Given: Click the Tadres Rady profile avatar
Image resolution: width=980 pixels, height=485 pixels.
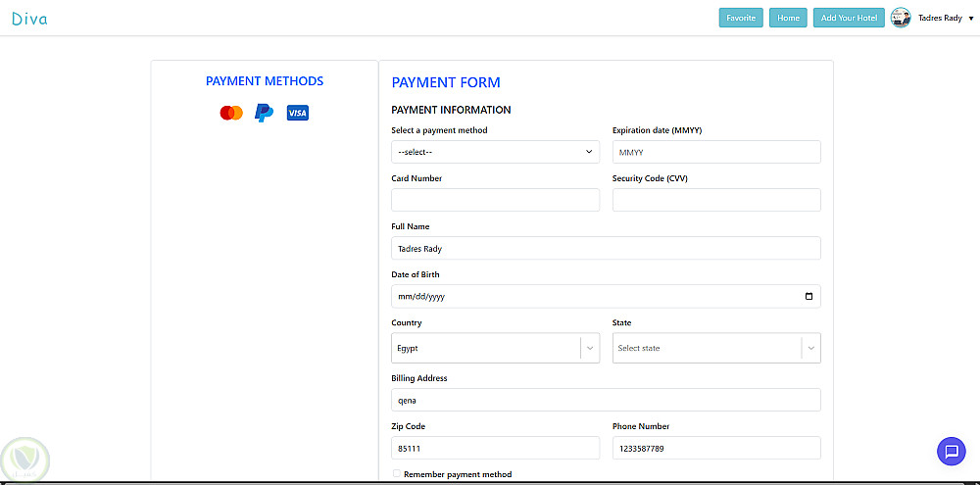Looking at the screenshot, I should 901,18.
